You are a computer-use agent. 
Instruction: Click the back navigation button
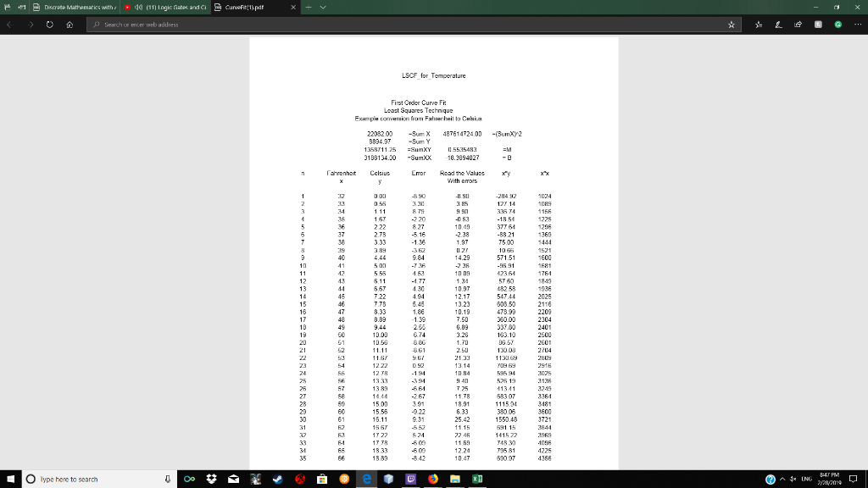tap(8, 25)
